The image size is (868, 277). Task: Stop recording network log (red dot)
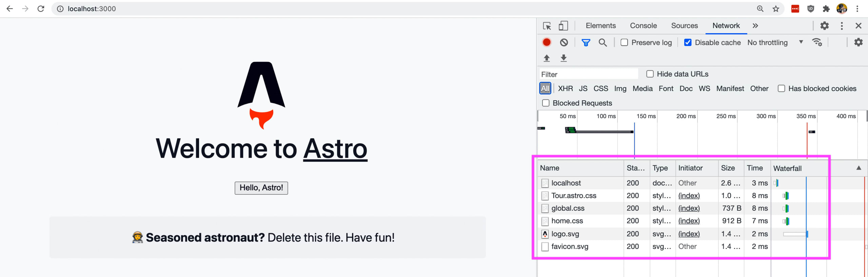[x=547, y=42]
